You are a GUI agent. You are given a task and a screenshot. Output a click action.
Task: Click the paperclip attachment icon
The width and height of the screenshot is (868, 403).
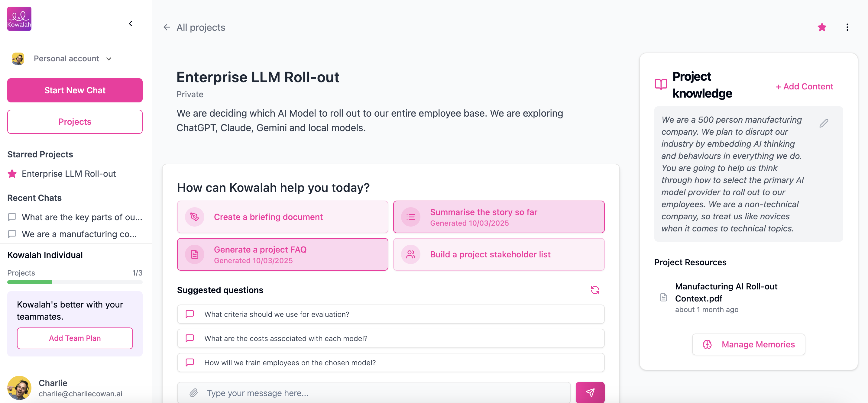[x=193, y=392]
